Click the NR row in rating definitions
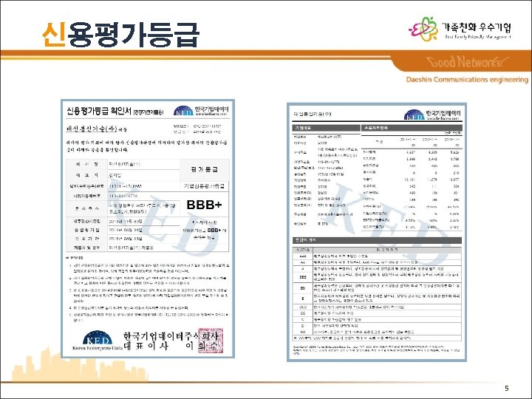The width and height of the screenshot is (532, 399). [377, 332]
